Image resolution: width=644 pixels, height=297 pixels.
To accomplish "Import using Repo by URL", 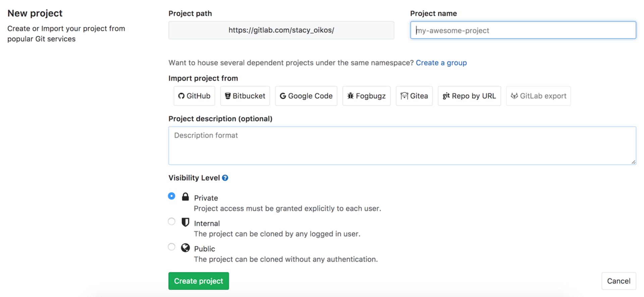I will point(469,96).
